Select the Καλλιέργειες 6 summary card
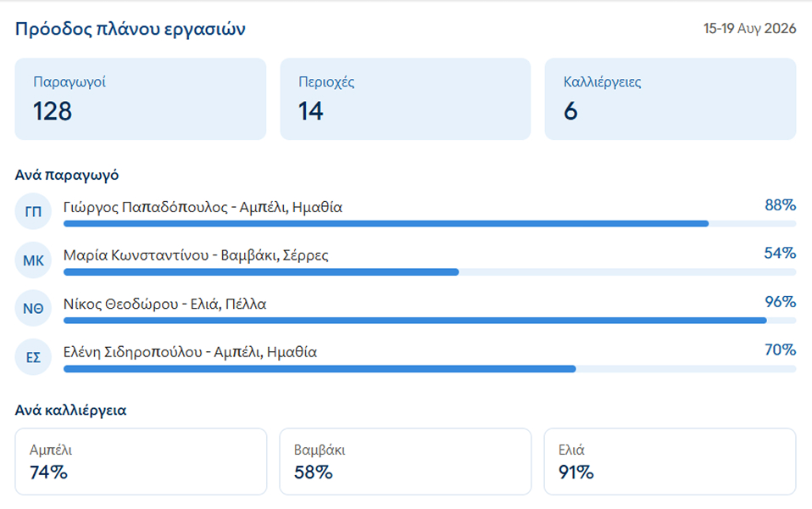Screen dimensions: 812x509 (670, 99)
